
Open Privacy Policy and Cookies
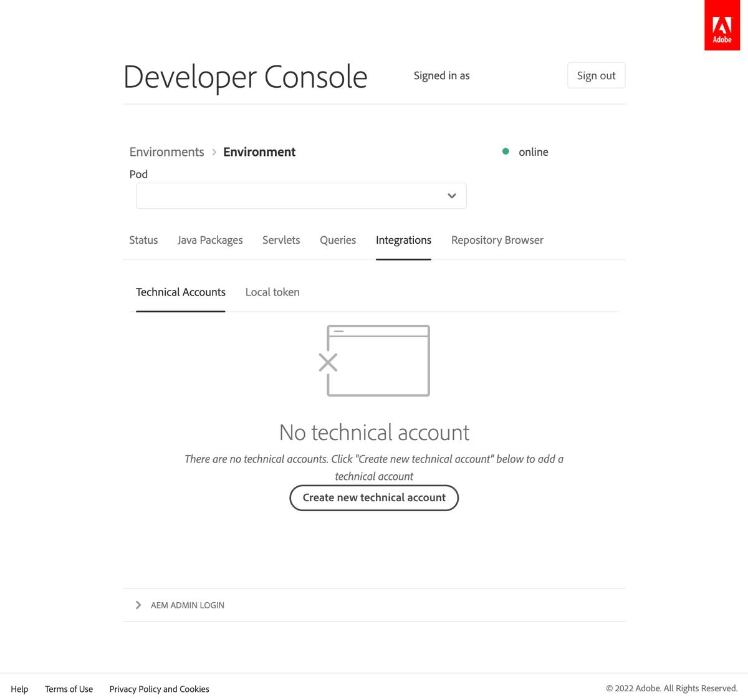tap(159, 689)
